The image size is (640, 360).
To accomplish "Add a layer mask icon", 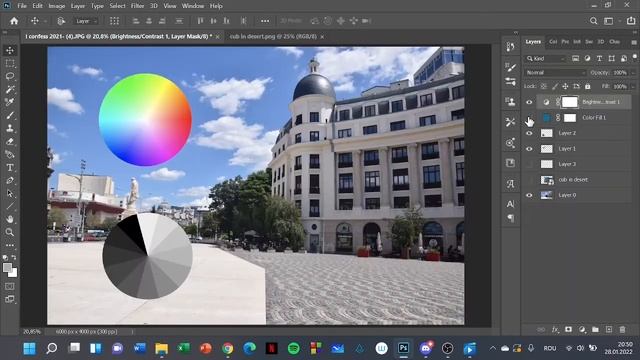I will 568,329.
